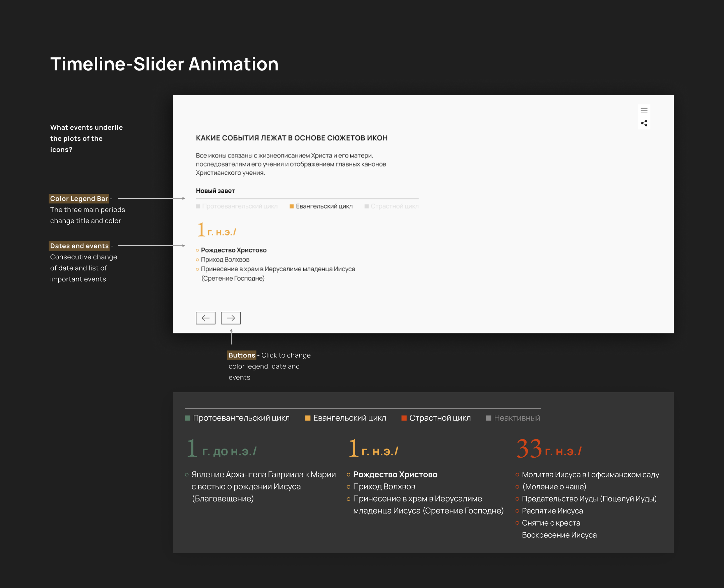The height and width of the screenshot is (588, 724).
Task: Click Color Legend Bar label
Action: click(x=79, y=198)
